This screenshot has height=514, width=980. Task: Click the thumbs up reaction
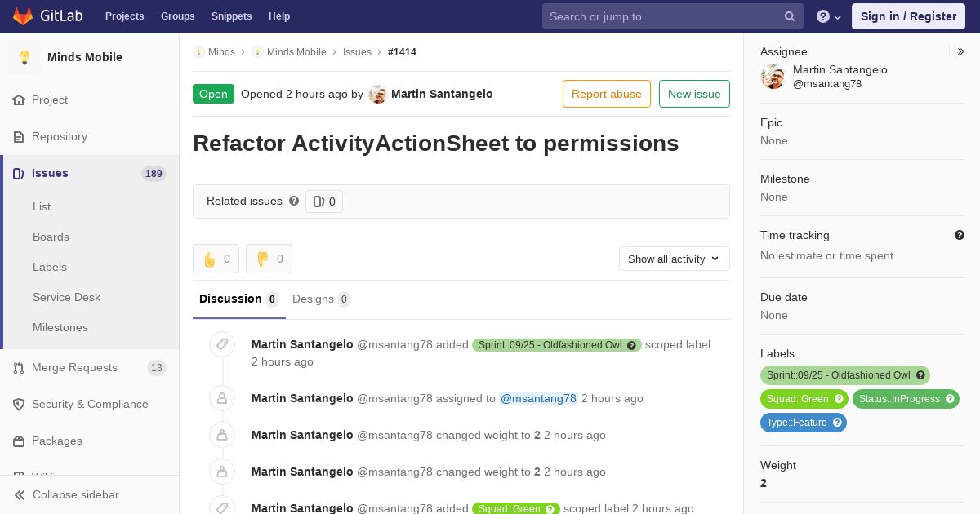click(216, 259)
